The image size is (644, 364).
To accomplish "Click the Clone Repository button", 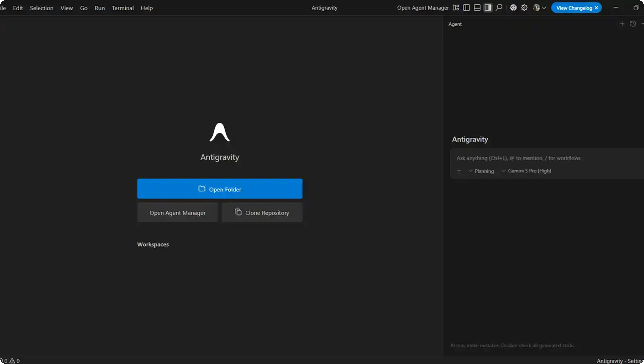I will click(x=262, y=213).
